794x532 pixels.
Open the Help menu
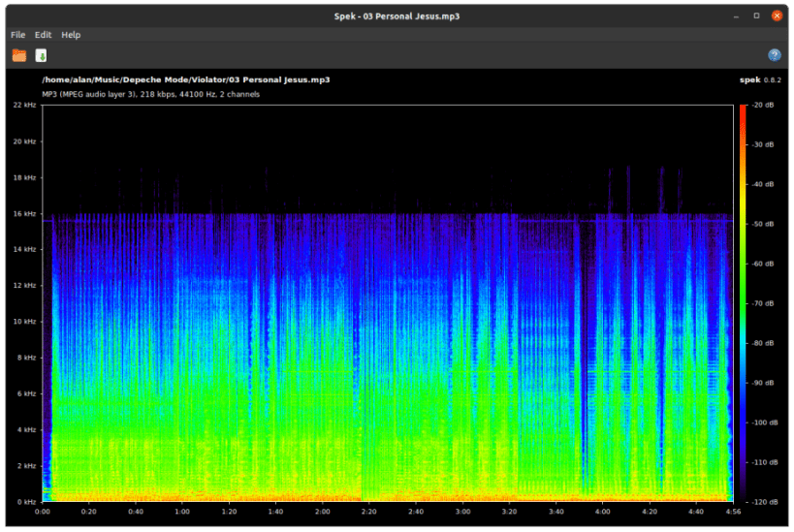click(71, 35)
